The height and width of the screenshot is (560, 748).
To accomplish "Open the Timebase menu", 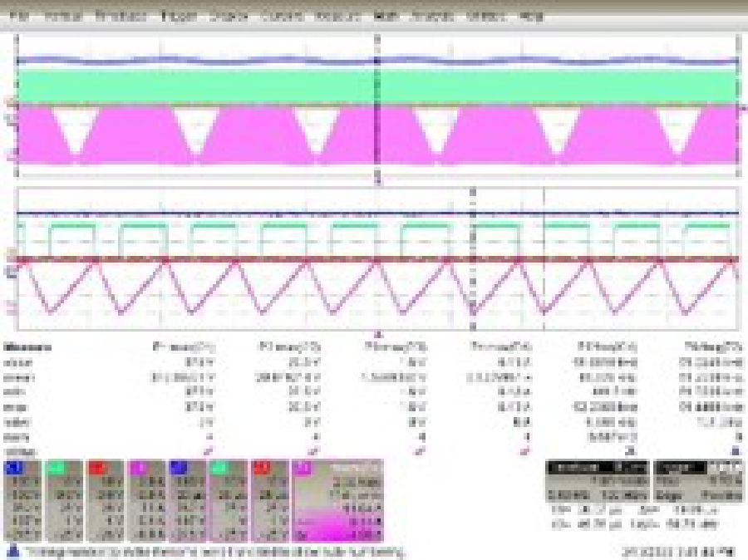I will (120, 16).
